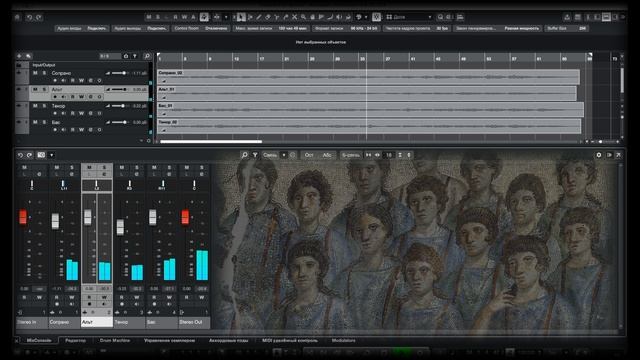
Task: Toggle the lower zone layout icon
Action: tap(606, 17)
